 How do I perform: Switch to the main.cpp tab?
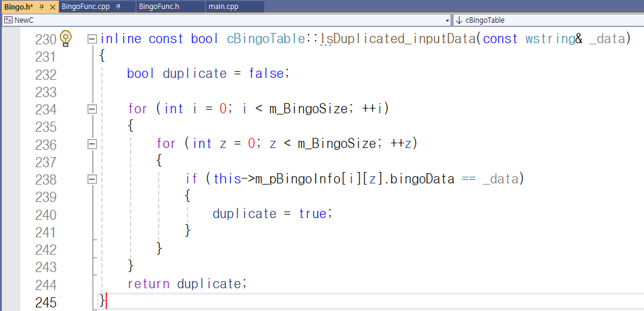[x=223, y=7]
